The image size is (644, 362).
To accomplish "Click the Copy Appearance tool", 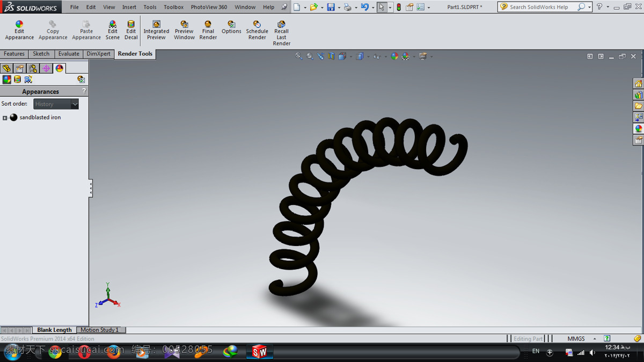I will [53, 31].
